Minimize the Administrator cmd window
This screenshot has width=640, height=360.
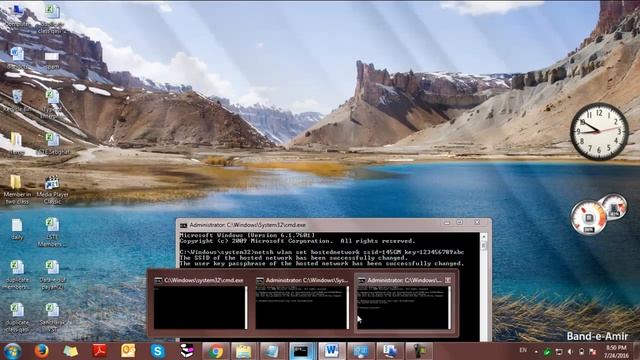tap(447, 222)
